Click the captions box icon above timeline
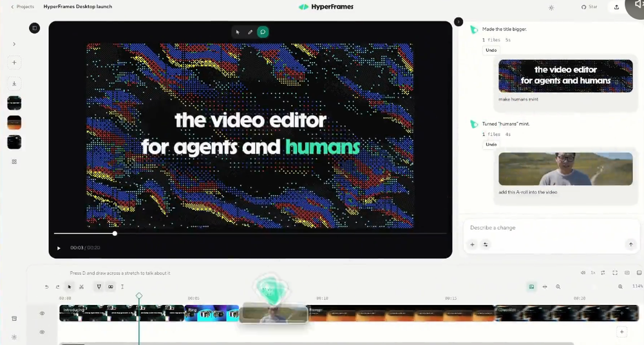Image resolution: width=644 pixels, height=345 pixels. coord(627,273)
